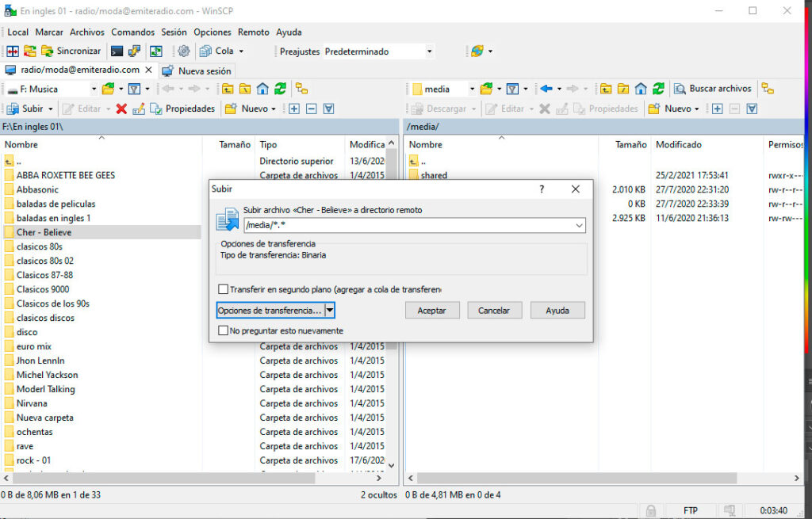Open the Comandos menu
812x519 pixels.
click(x=132, y=32)
